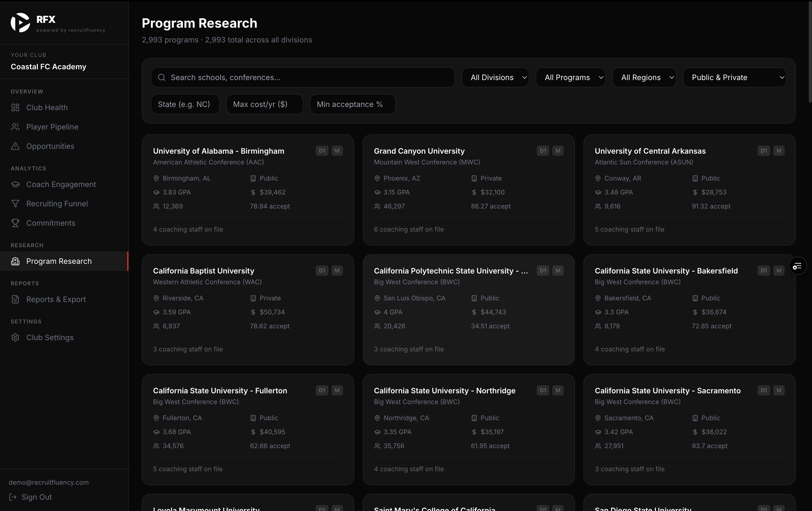Click '34.51 accept' on Cal Poly card
Screen dimensions: 812x511
pyautogui.click(x=490, y=326)
